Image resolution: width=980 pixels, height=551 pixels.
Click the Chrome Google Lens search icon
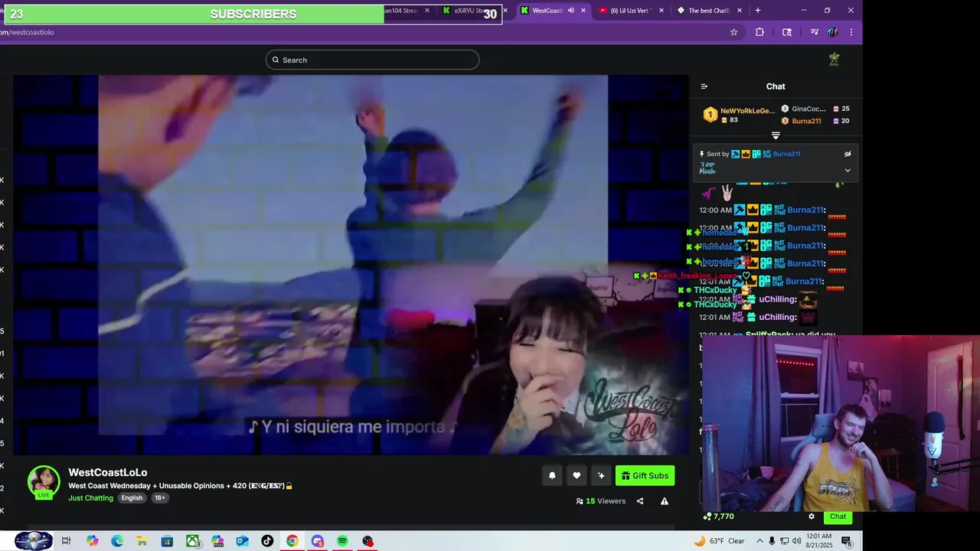click(787, 32)
